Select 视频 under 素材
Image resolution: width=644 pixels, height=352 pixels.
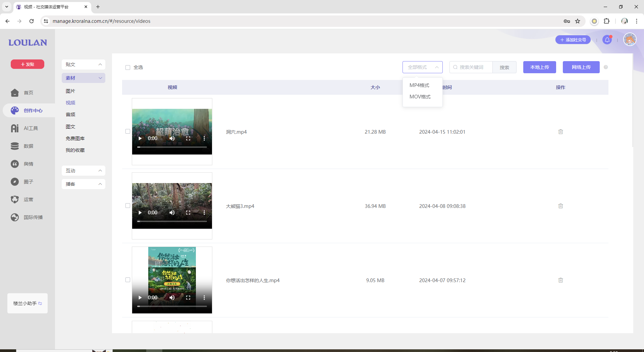coord(70,103)
